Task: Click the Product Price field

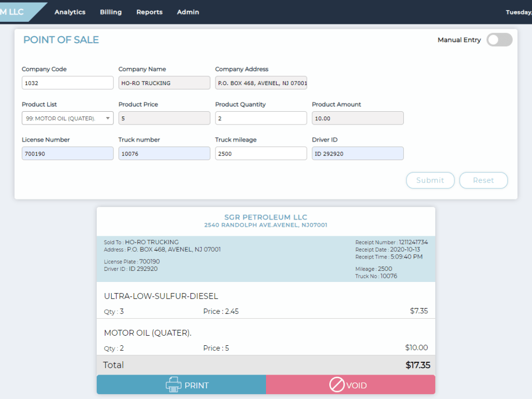Action: [x=164, y=118]
